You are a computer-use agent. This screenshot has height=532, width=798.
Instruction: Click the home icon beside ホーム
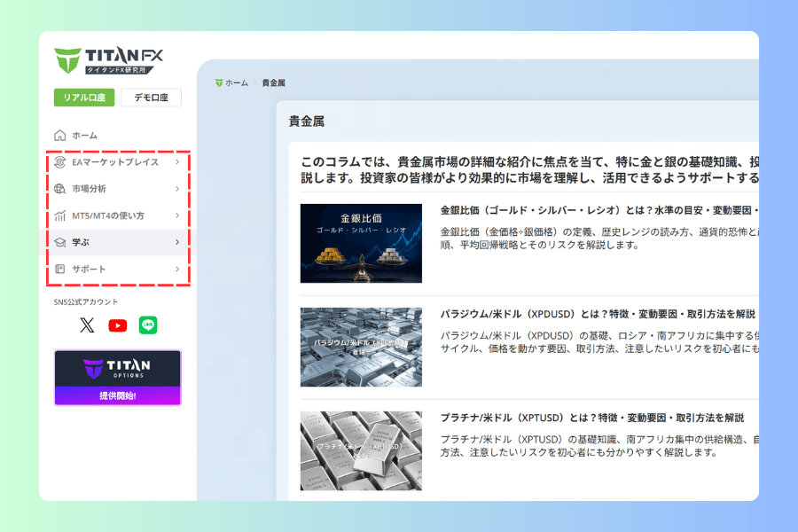point(60,136)
